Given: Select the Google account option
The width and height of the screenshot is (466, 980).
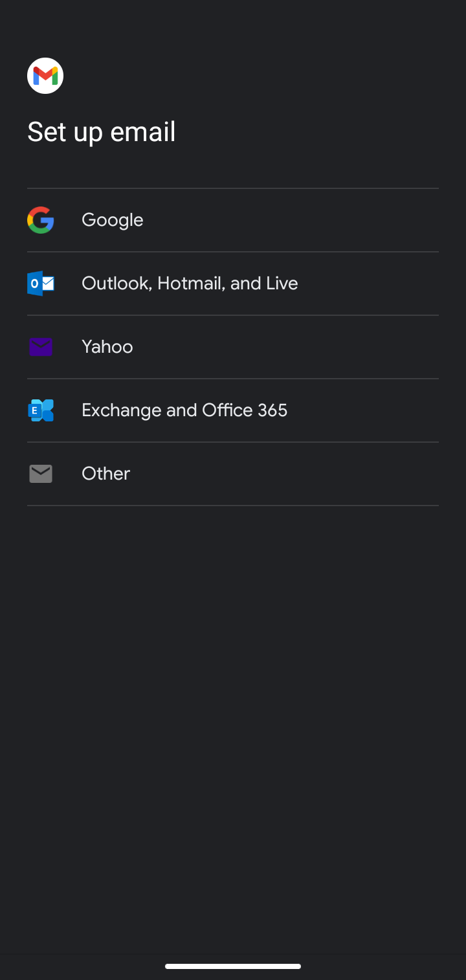Looking at the screenshot, I should 233,220.
